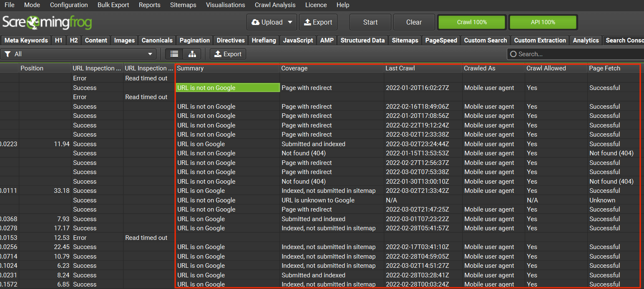Expand the All filter dropdown
644x289 pixels.
click(x=150, y=54)
